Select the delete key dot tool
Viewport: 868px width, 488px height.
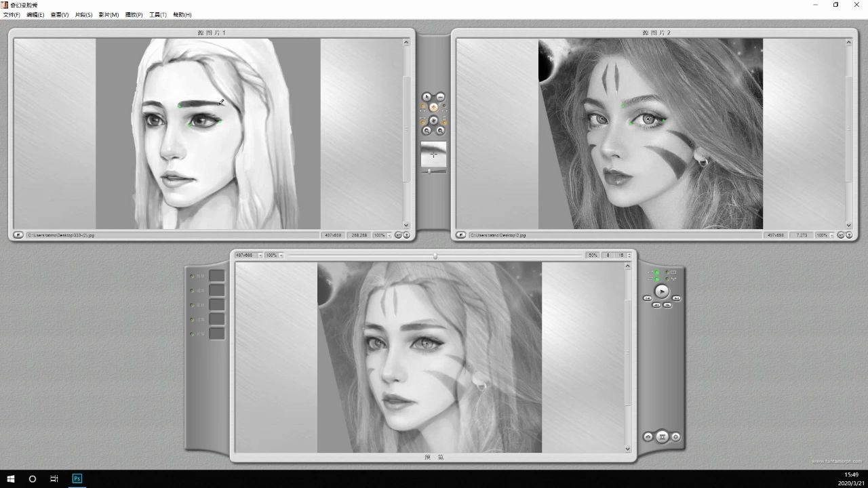click(440, 97)
